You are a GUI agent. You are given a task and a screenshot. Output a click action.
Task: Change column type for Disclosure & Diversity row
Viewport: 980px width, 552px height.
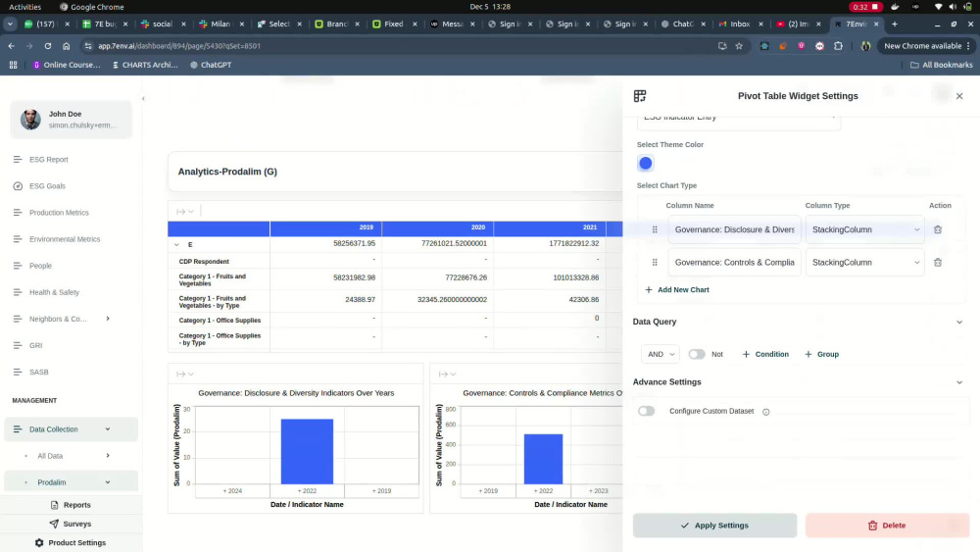865,229
